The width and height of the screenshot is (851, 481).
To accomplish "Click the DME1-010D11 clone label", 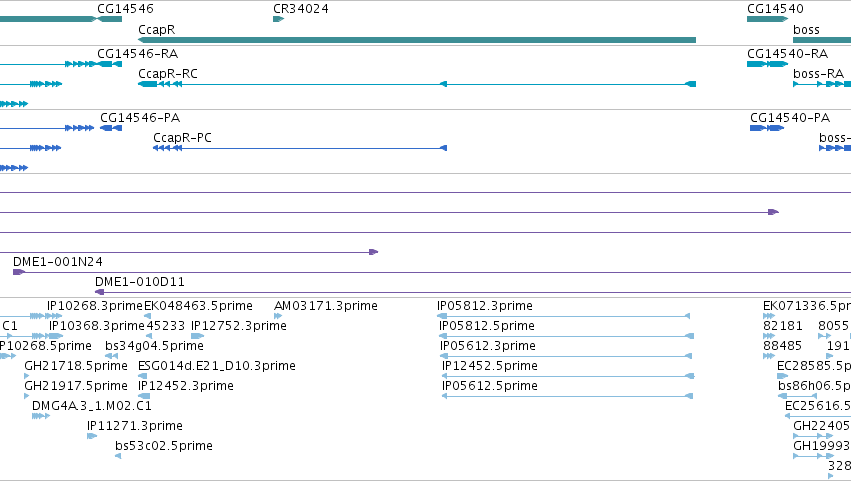I will click(139, 282).
